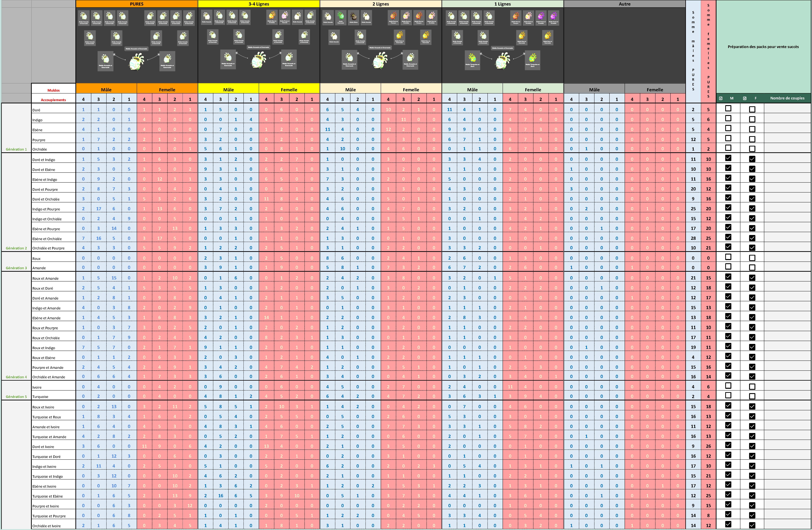Check the M box for the Indigo row
The image size is (812, 530).
click(x=728, y=118)
